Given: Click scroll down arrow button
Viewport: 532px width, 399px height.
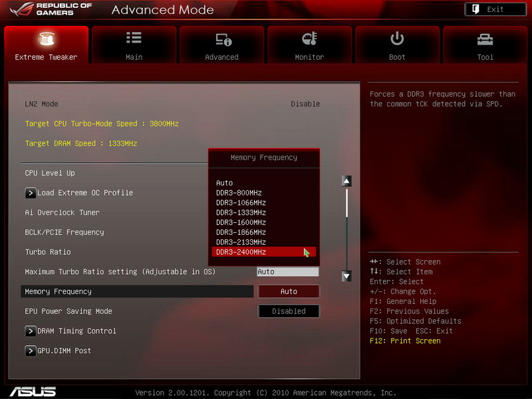Looking at the screenshot, I should click(x=346, y=276).
